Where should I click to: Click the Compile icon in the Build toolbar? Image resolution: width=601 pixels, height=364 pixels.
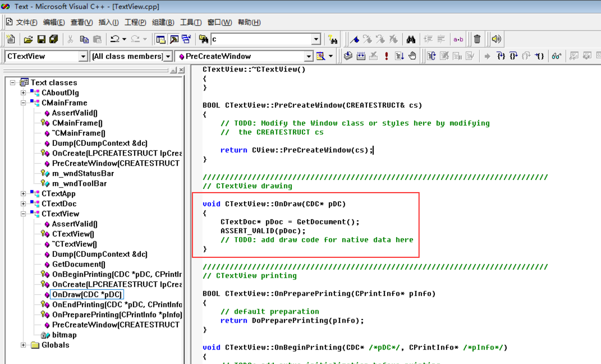coord(348,56)
